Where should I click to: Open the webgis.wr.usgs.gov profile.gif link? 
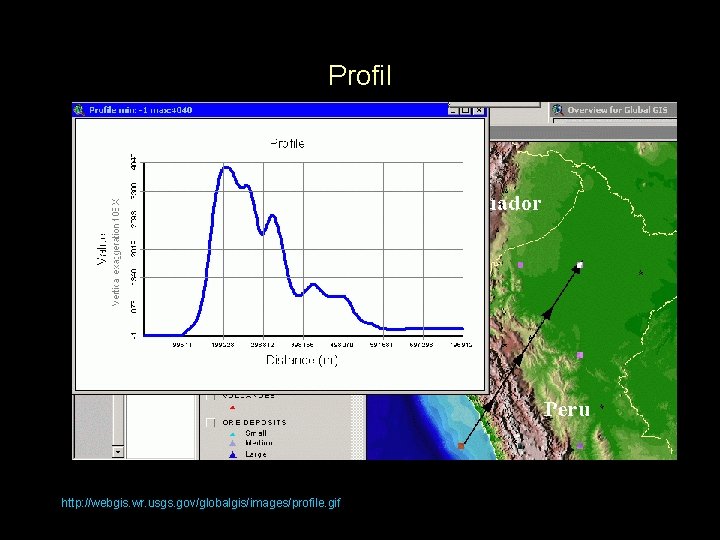(x=201, y=503)
